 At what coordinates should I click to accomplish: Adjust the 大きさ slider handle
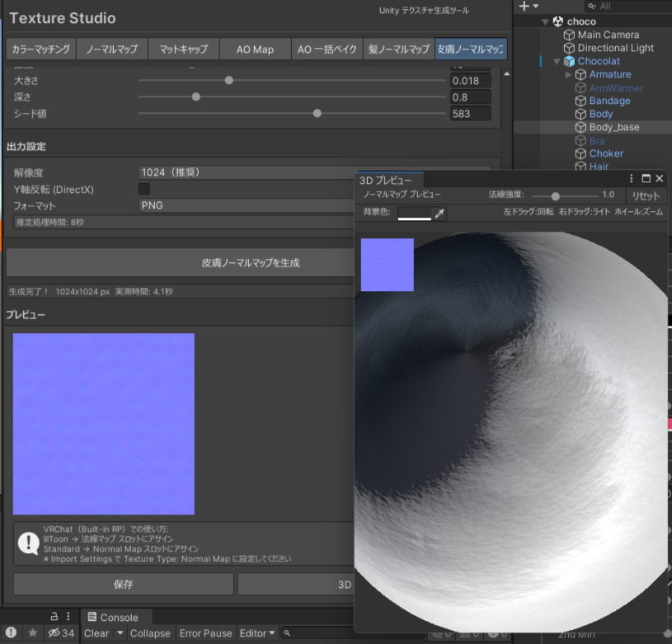click(229, 80)
